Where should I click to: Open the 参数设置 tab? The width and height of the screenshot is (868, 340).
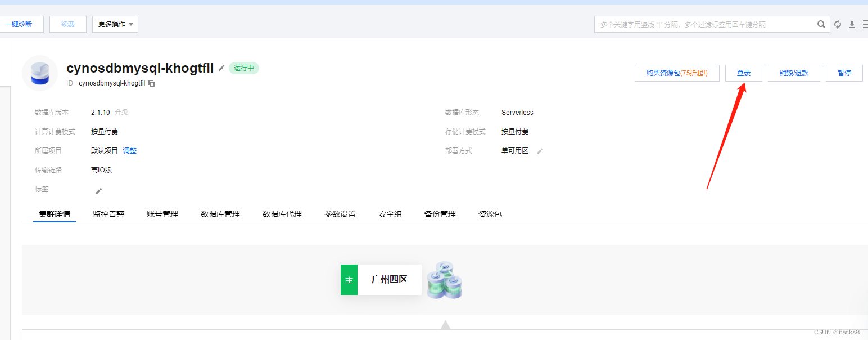pos(340,214)
